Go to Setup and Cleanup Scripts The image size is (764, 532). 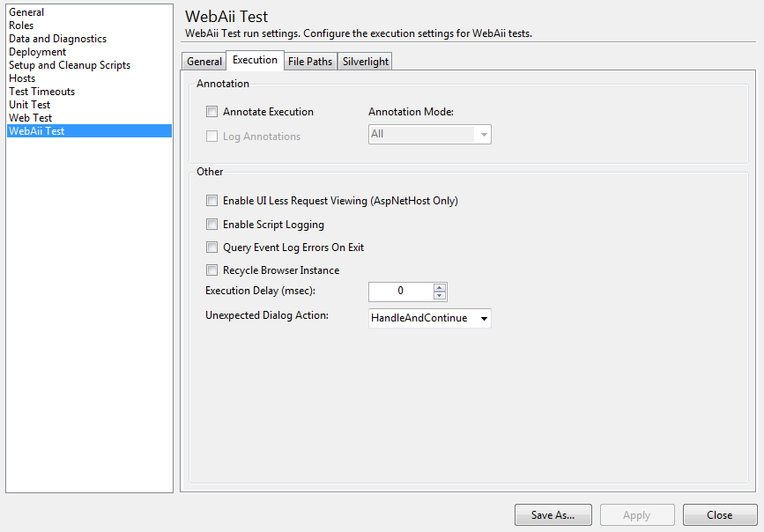pyautogui.click(x=70, y=65)
